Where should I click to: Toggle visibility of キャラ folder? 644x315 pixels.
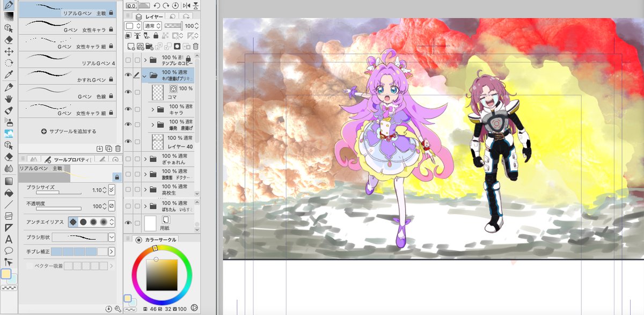[x=128, y=109]
